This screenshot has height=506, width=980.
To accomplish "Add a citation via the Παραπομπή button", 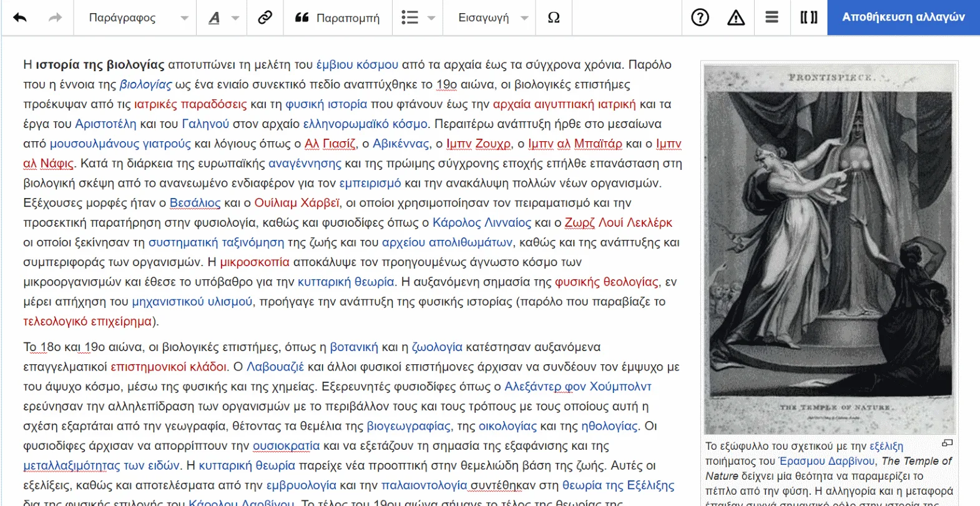I will pos(338,17).
